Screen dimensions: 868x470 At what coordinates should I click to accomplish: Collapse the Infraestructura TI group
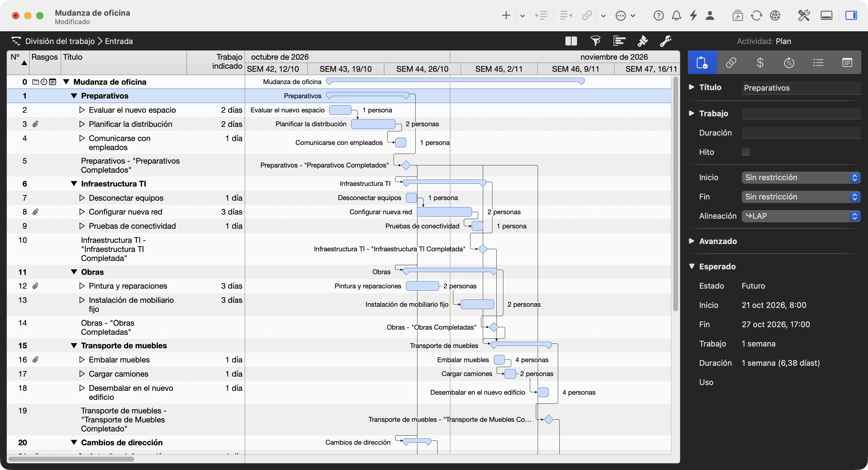pos(74,183)
